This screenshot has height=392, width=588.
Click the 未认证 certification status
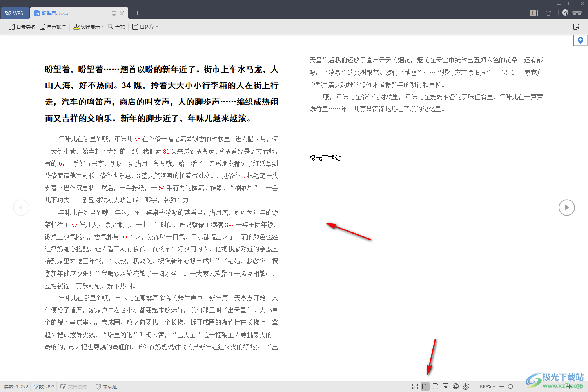[x=107, y=387]
